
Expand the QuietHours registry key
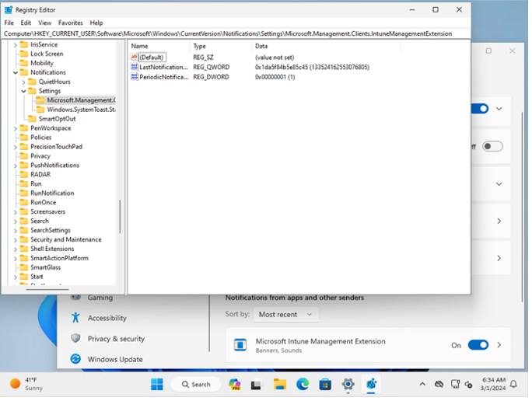coord(23,82)
